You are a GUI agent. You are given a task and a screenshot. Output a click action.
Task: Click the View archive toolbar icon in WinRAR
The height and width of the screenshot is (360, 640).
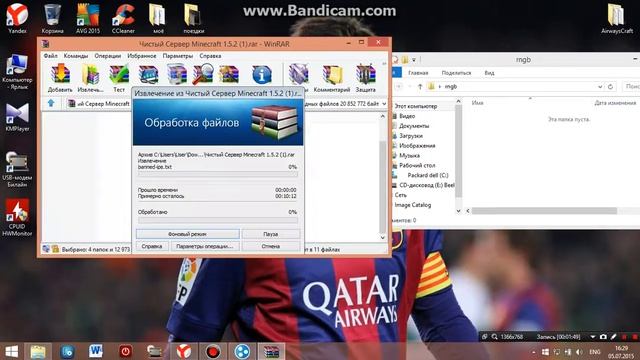149,75
